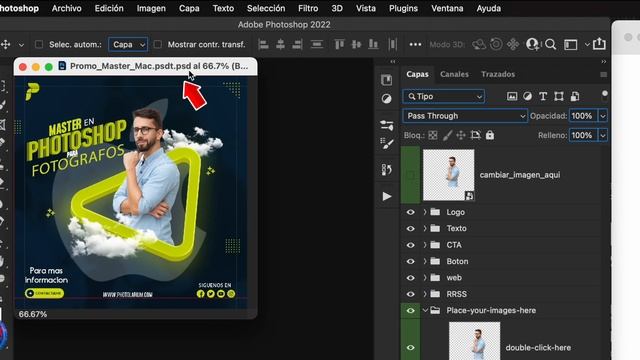Hide the Place-your-images-here group
The height and width of the screenshot is (360, 640).
(x=411, y=311)
